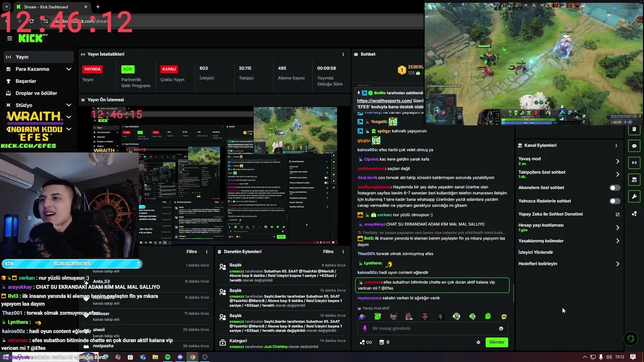The height and width of the screenshot is (362, 644).
Task: Click İzleyici Yönlendir option
Action: point(535,252)
